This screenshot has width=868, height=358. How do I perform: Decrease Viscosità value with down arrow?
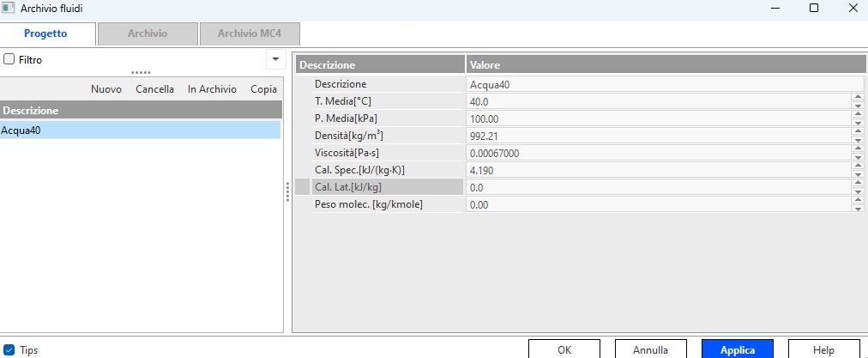point(857,157)
